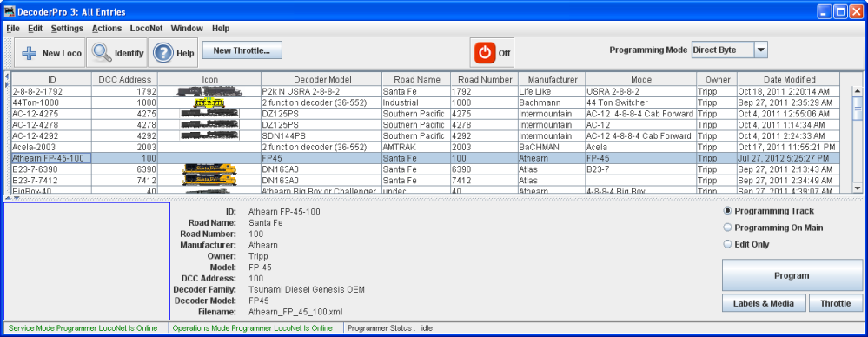Click Operations Mode Programmer LocoNet status

(253, 328)
